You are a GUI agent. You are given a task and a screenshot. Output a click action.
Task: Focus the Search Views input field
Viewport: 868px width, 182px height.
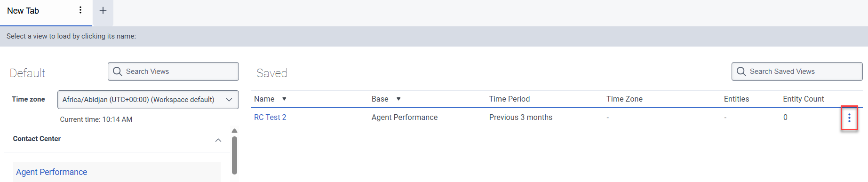173,71
